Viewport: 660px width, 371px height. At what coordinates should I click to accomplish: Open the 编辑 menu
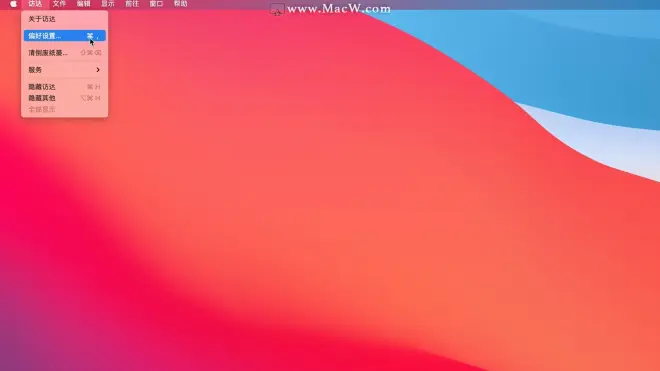pyautogui.click(x=84, y=4)
